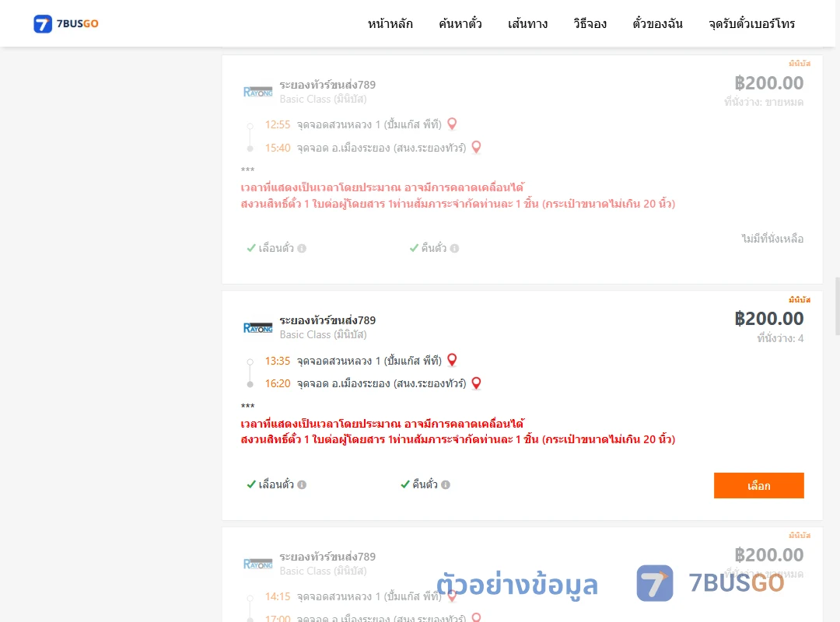Screen dimensions: 840x622
Task: Click the page vertical scrollbar thumb
Action: click(x=838, y=306)
